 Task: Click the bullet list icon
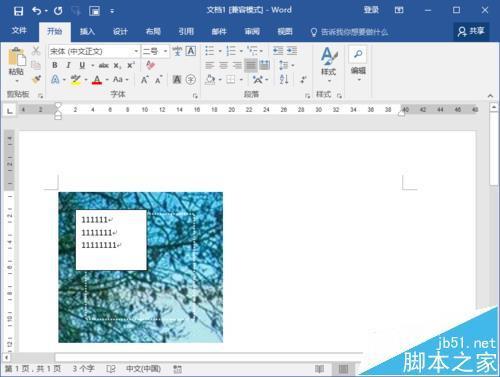tap(210, 51)
